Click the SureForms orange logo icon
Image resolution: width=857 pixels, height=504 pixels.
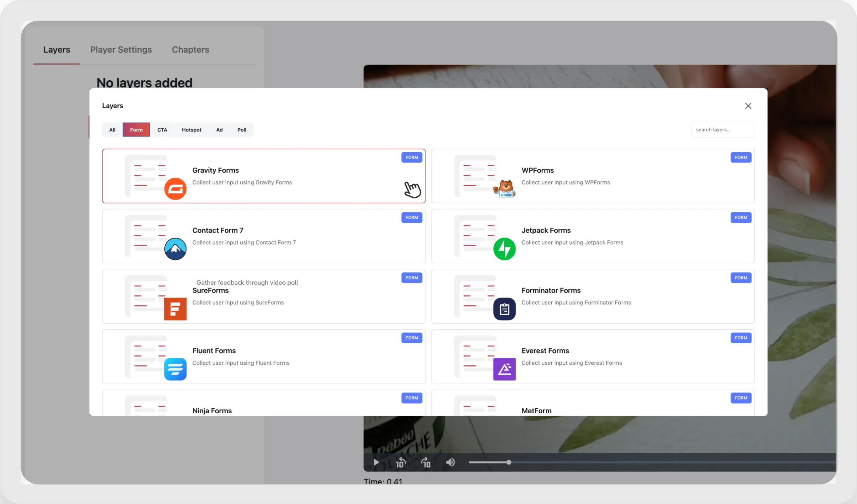click(175, 309)
